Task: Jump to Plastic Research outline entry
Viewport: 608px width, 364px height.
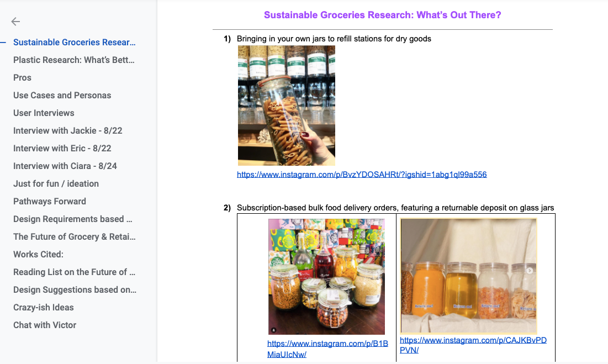Action: click(x=73, y=60)
